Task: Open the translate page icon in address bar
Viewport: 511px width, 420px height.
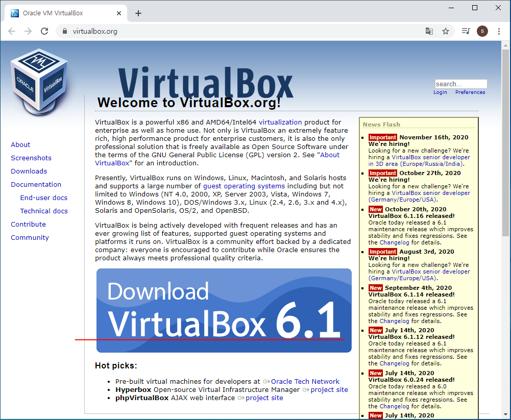Action: coord(429,31)
